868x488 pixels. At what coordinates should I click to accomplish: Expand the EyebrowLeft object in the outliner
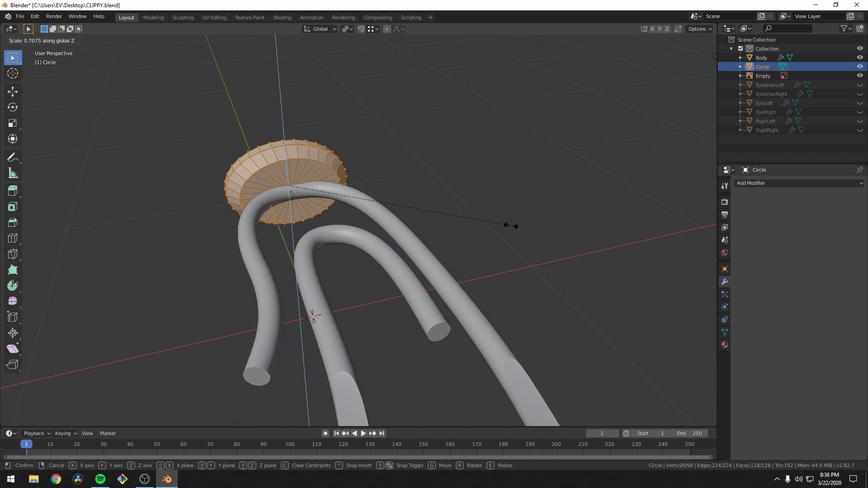[740, 84]
